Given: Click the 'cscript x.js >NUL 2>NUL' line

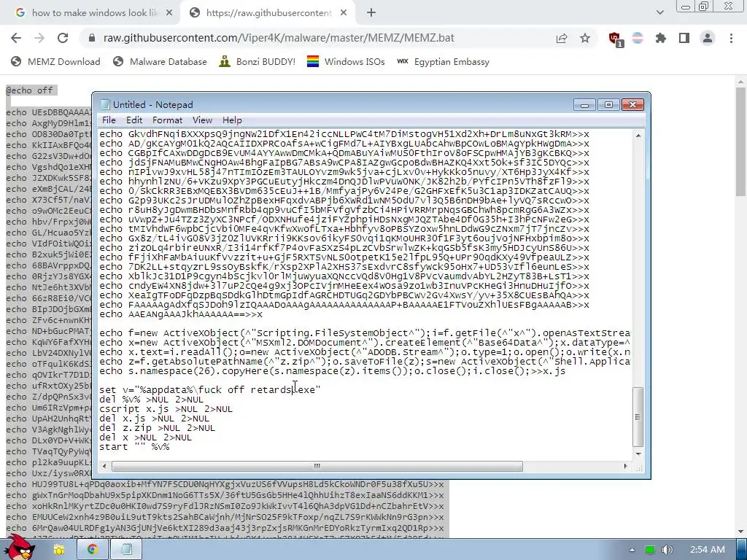Looking at the screenshot, I should pos(166,409).
